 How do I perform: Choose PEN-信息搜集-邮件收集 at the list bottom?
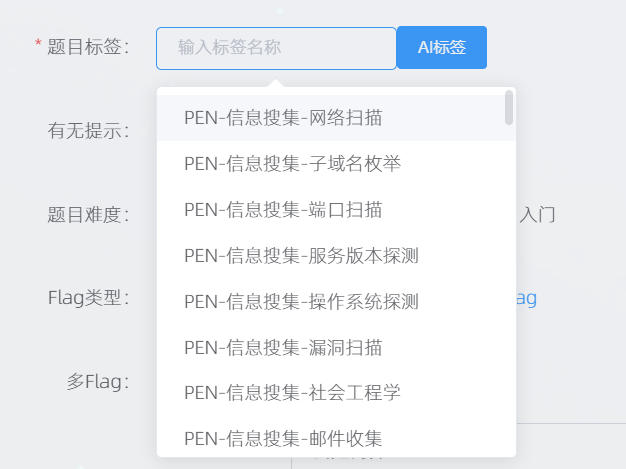pyautogui.click(x=283, y=438)
